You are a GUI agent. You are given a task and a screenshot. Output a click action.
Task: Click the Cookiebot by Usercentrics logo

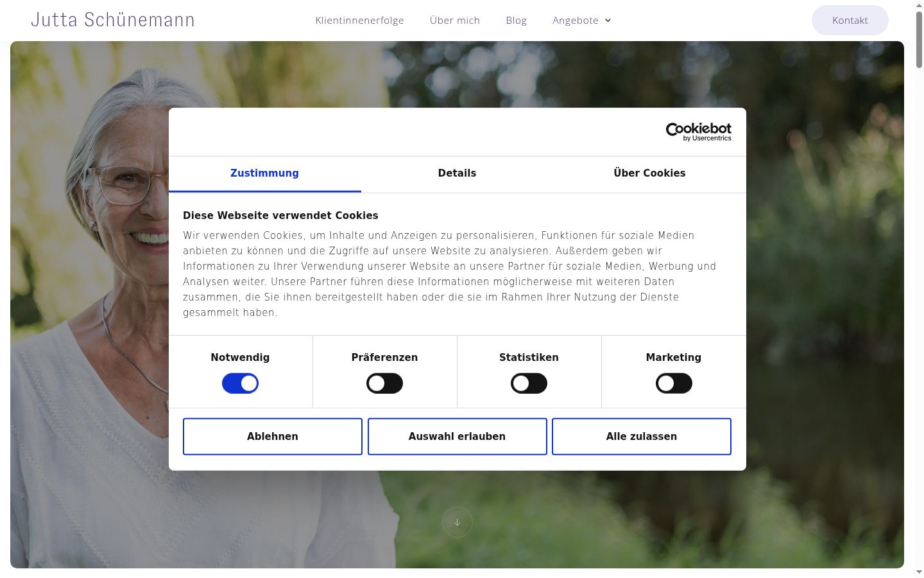698,132
